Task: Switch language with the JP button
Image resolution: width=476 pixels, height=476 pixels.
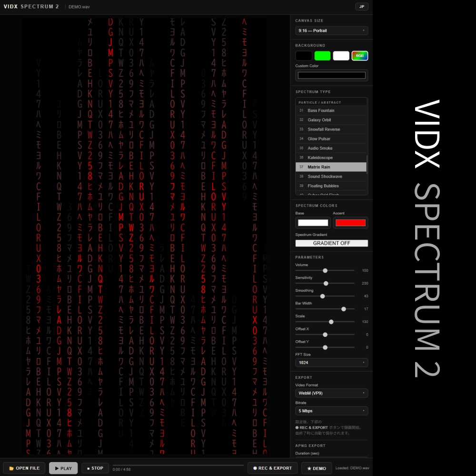Action: click(362, 6)
